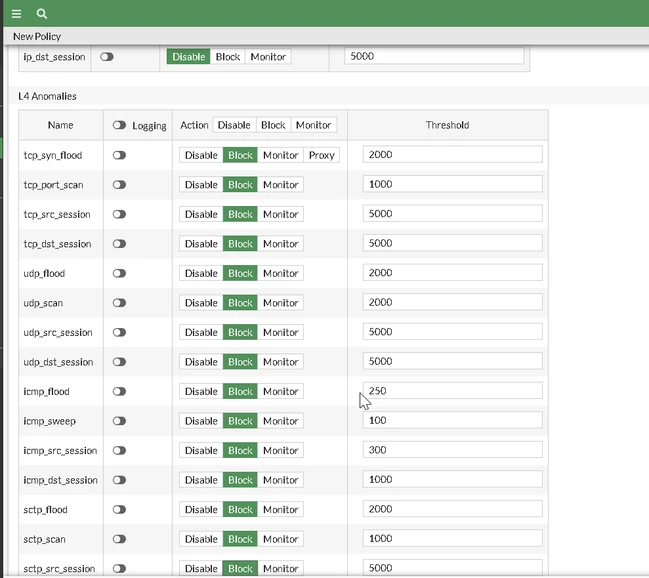649x578 pixels.
Task: Enable logging for icmp_src_session
Action: (119, 450)
